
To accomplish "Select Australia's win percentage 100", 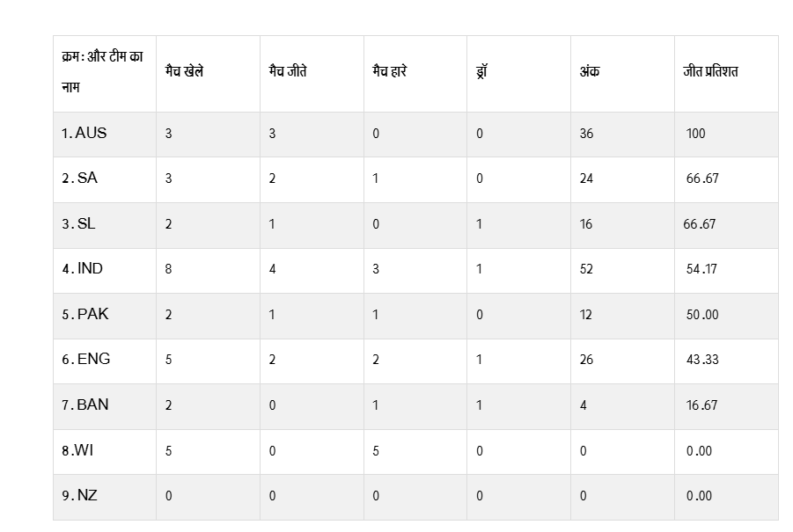I will [695, 134].
